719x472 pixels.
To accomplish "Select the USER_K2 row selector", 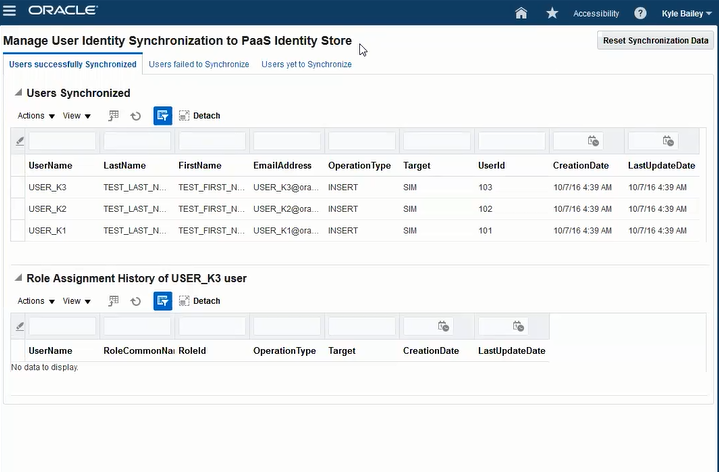I will click(18, 209).
